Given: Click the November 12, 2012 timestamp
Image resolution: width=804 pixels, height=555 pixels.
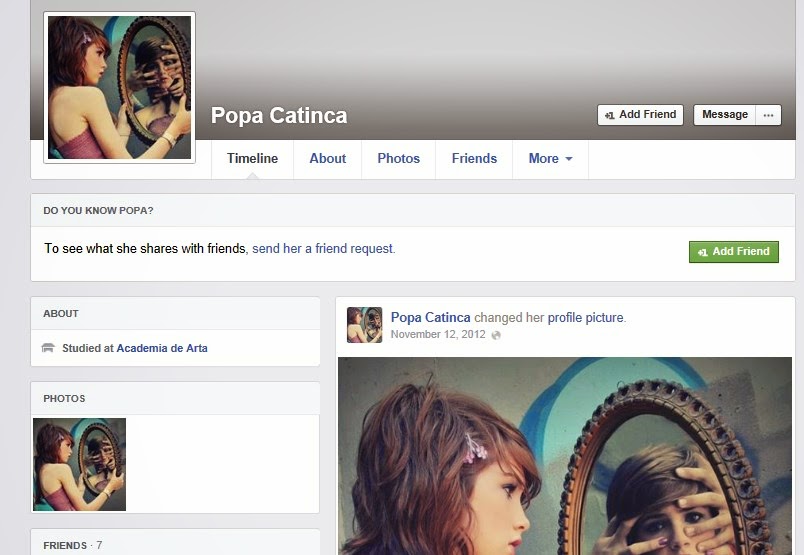Looking at the screenshot, I should click(x=438, y=334).
